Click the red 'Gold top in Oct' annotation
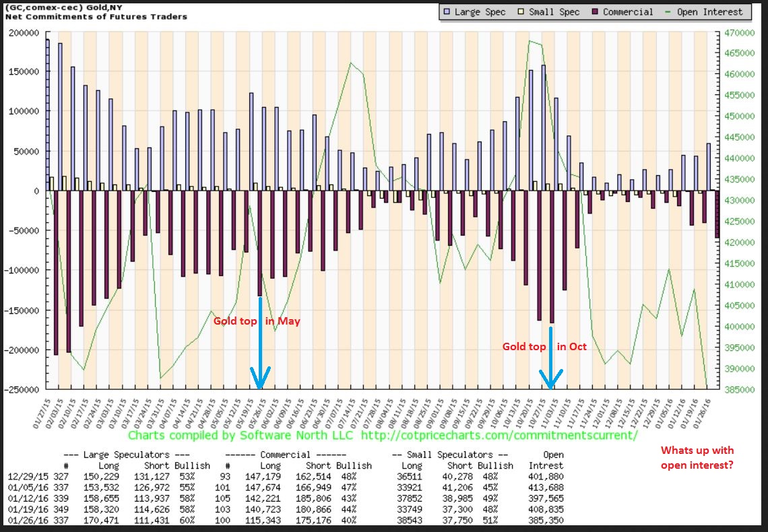Image resolution: width=768 pixels, height=532 pixels. point(544,347)
